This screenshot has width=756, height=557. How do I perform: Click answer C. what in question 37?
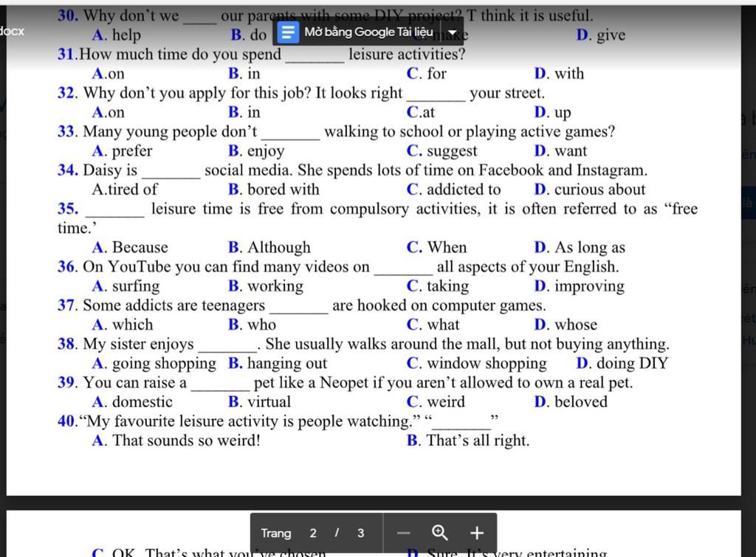click(x=433, y=325)
